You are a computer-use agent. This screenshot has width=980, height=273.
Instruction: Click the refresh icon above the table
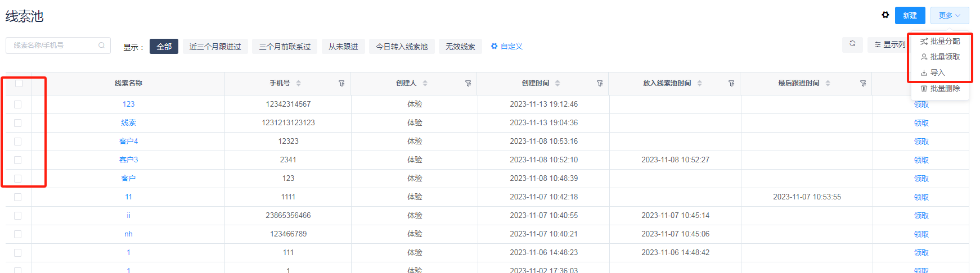click(x=852, y=44)
